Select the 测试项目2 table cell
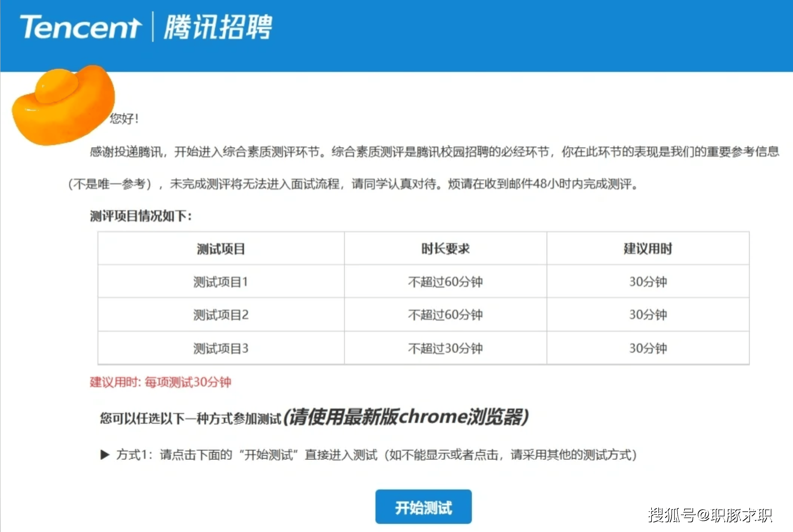The width and height of the screenshot is (793, 532). point(221,315)
